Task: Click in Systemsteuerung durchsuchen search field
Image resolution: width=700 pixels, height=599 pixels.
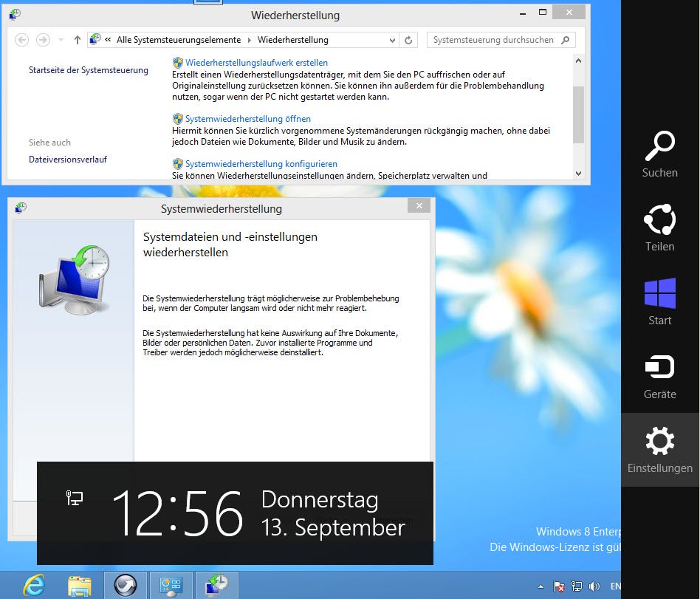Action: coord(493,40)
